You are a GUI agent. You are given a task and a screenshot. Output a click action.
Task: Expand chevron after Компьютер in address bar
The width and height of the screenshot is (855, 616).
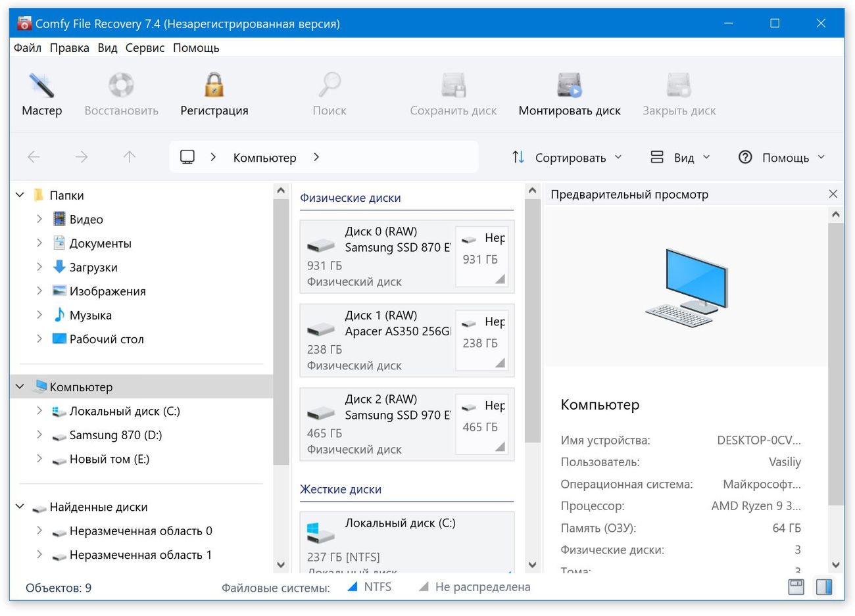(x=316, y=157)
